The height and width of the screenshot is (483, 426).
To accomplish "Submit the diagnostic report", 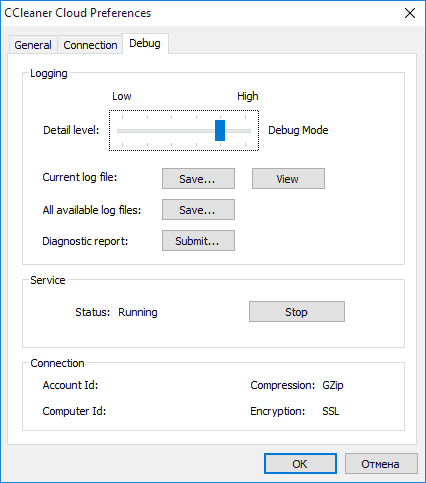I will click(198, 241).
